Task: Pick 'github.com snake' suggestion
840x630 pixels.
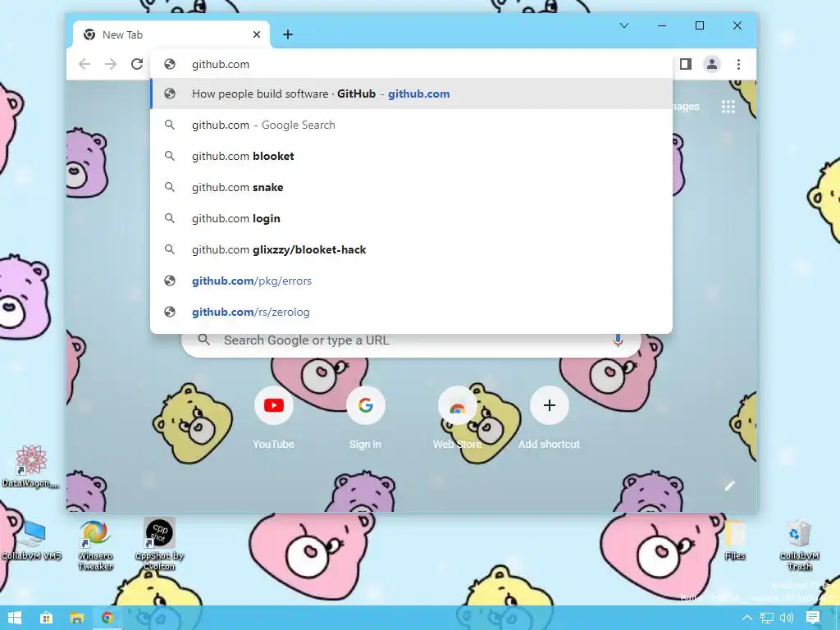Action: pyautogui.click(x=411, y=187)
